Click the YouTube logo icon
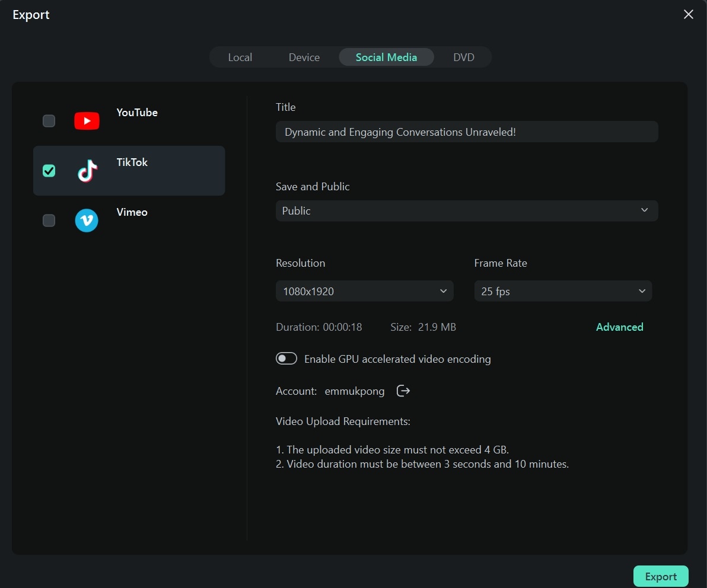 coord(87,121)
